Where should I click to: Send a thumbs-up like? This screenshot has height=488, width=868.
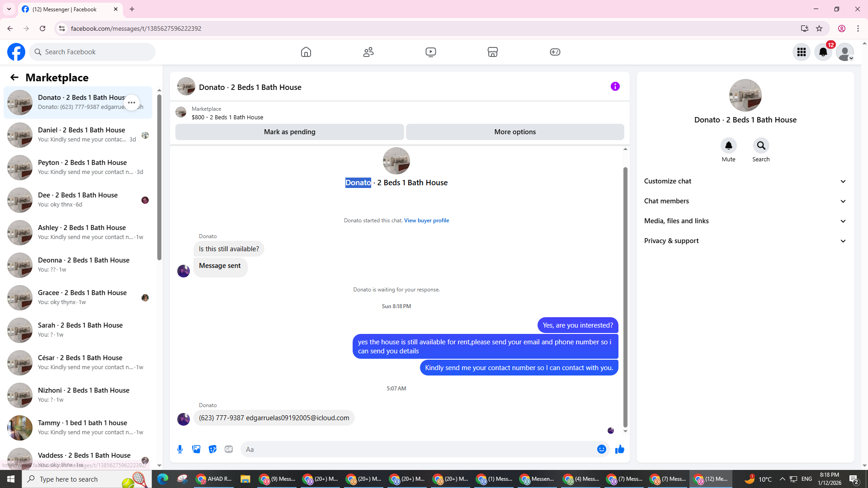point(619,449)
